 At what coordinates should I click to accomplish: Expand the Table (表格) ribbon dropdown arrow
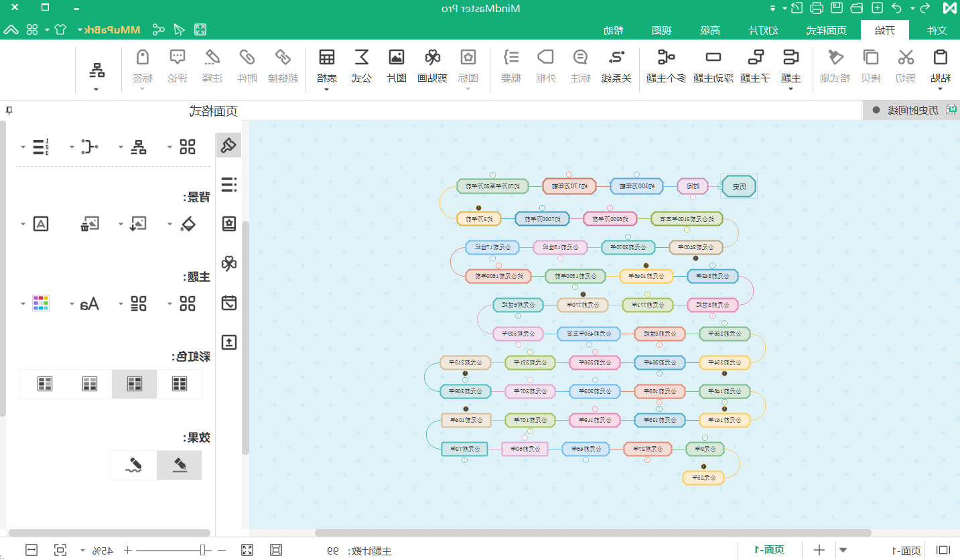tap(326, 89)
